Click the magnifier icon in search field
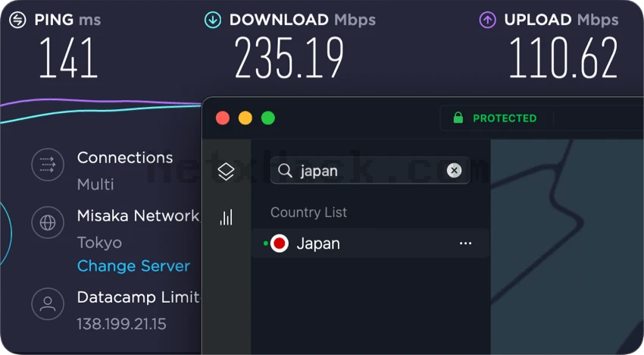 285,171
